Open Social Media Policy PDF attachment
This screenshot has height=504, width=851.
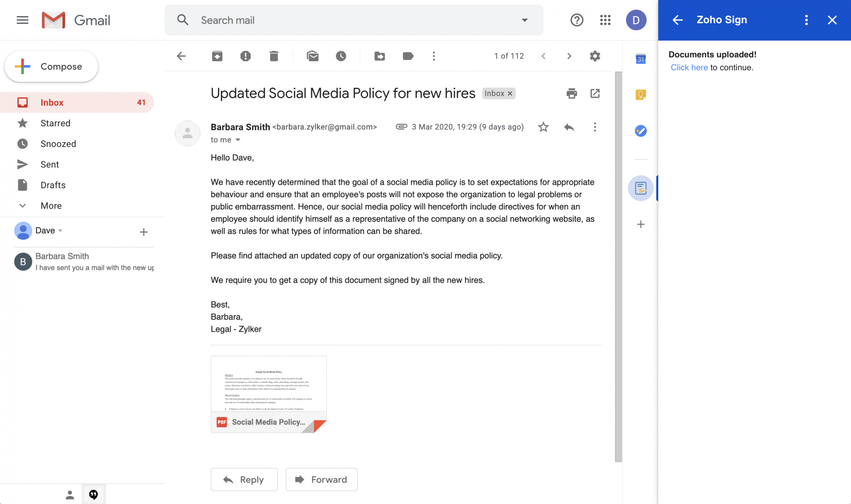click(x=268, y=394)
